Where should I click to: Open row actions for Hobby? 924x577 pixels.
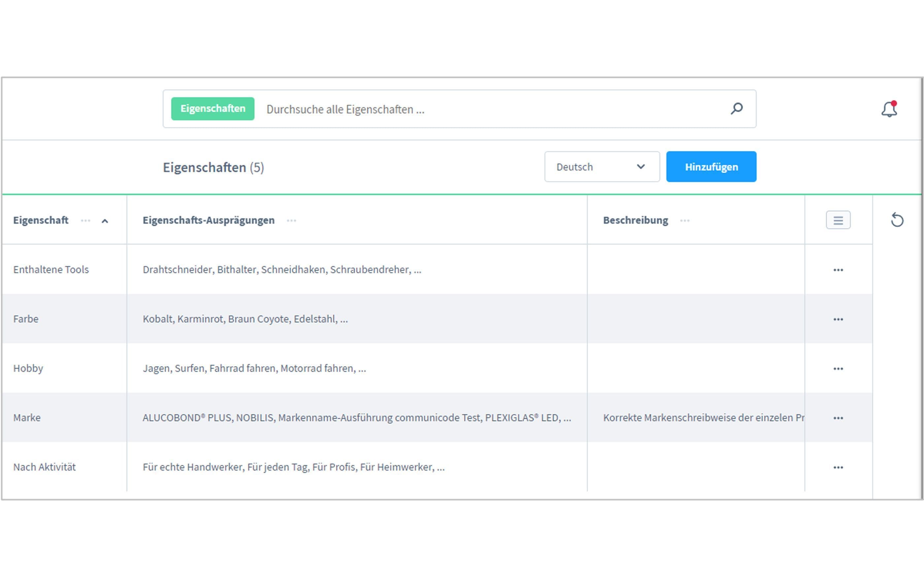(x=839, y=368)
